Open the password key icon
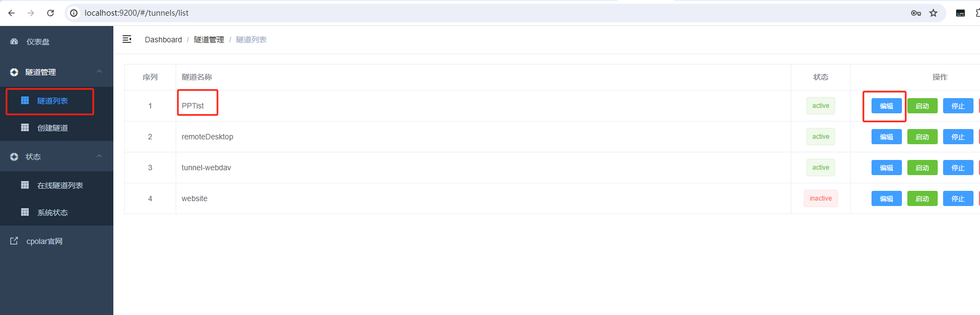This screenshot has height=315, width=980. [916, 13]
